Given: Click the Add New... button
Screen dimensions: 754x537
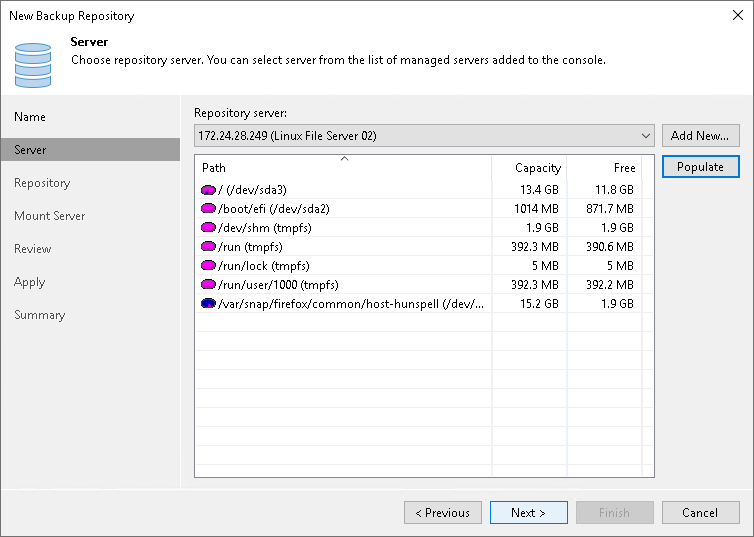Looking at the screenshot, I should tap(700, 135).
